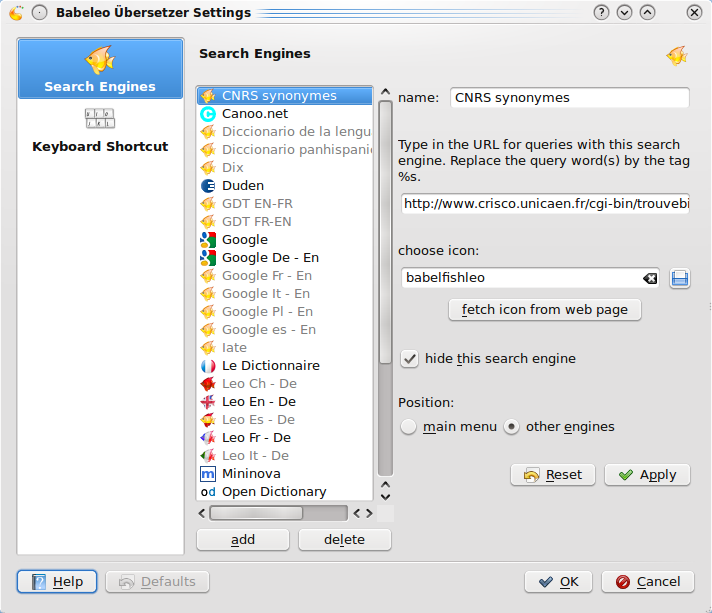Select the main menu position radio
The width and height of the screenshot is (712, 613).
click(x=408, y=427)
